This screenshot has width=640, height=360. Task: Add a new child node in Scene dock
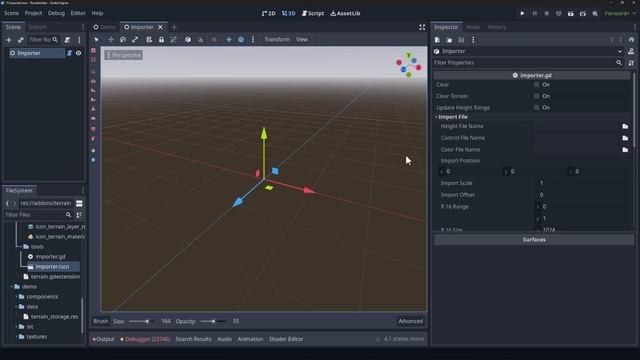(x=9, y=40)
